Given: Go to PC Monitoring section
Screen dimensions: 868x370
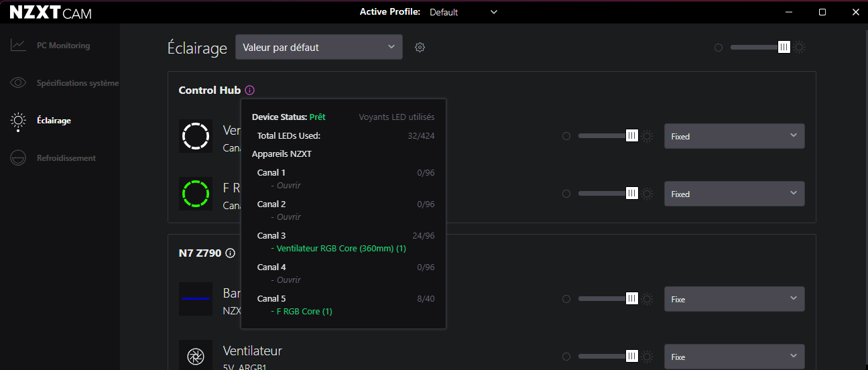Looking at the screenshot, I should click(x=63, y=46).
